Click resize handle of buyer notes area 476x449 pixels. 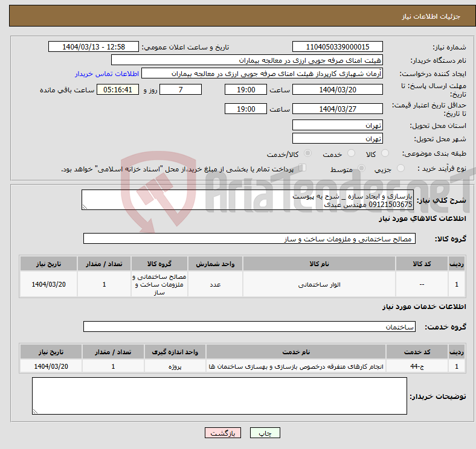click(35, 412)
